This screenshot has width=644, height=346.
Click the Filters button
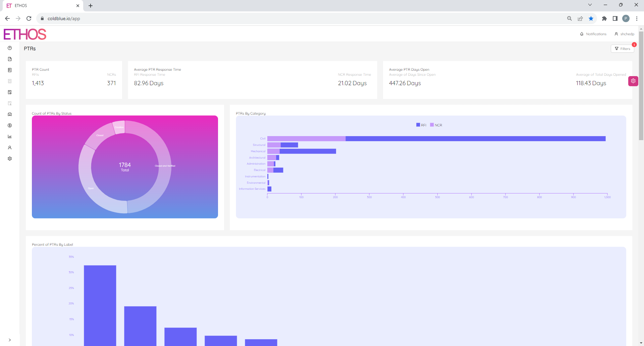click(x=623, y=48)
